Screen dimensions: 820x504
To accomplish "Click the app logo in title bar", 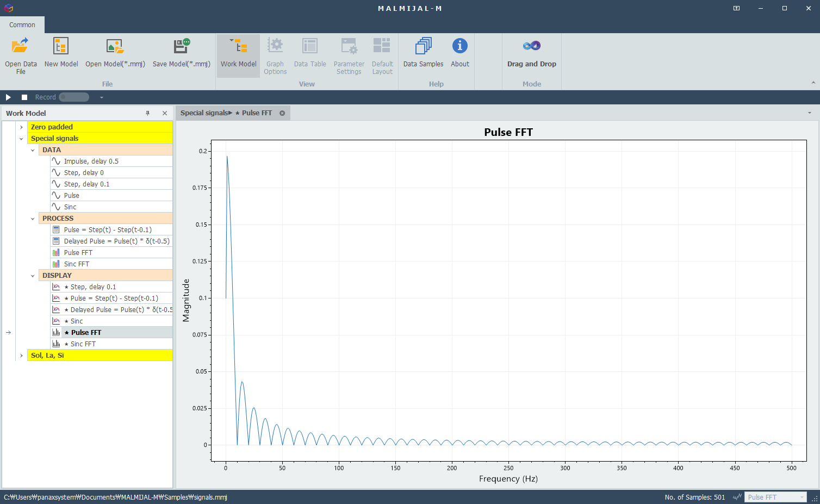I will coord(8,8).
